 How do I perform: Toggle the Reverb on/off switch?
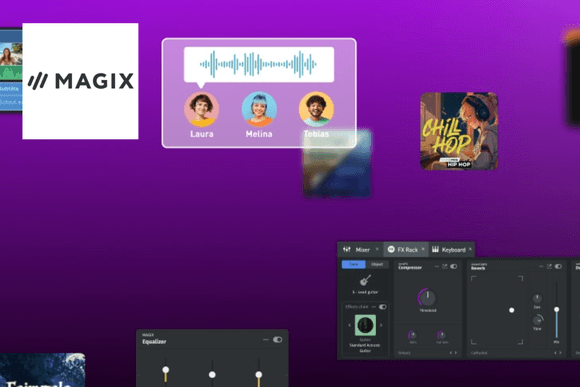[x=558, y=266]
